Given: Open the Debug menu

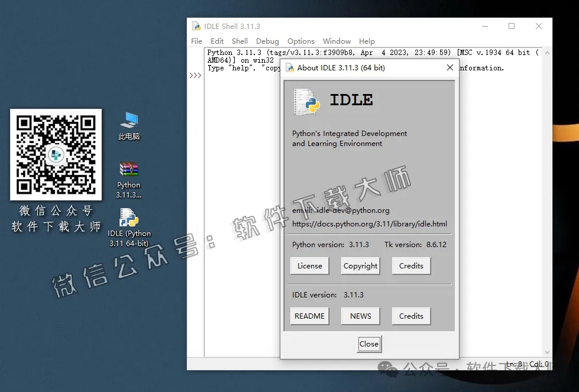Looking at the screenshot, I should [x=267, y=41].
